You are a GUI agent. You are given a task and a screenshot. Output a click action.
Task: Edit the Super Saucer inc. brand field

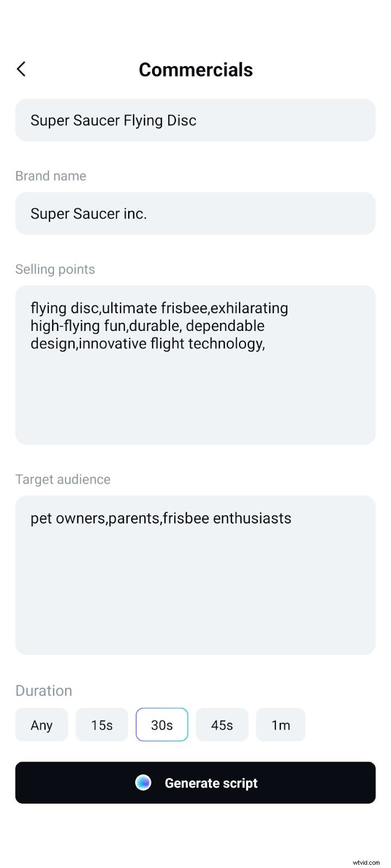coord(195,213)
